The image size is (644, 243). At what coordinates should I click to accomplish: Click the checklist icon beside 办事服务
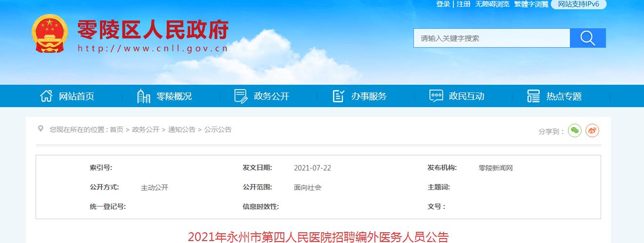click(x=338, y=96)
